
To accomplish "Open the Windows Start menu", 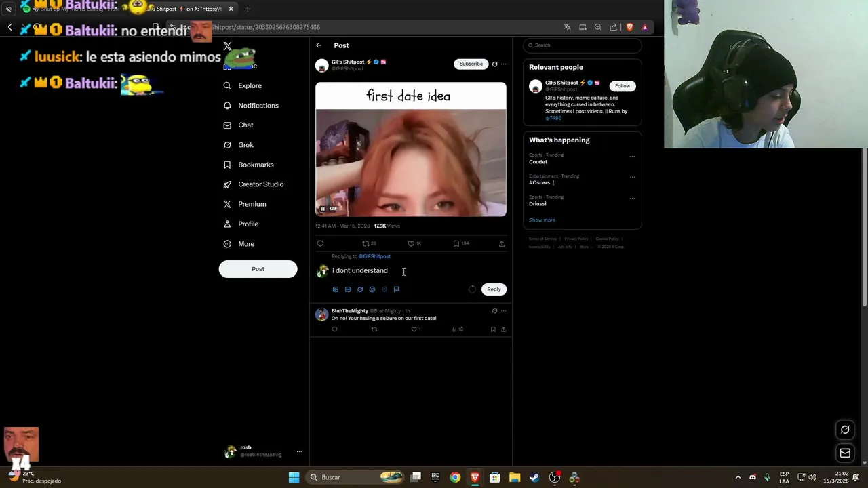I will pos(294,477).
